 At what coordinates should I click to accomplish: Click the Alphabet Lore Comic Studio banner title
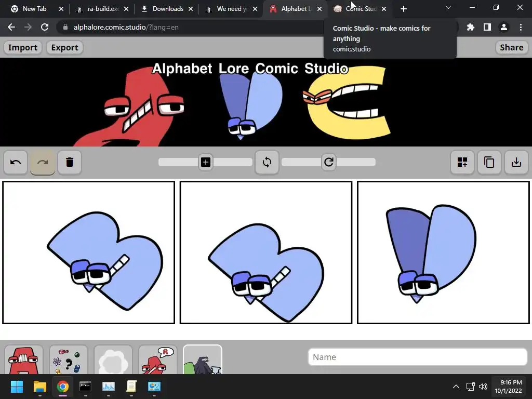click(x=250, y=69)
